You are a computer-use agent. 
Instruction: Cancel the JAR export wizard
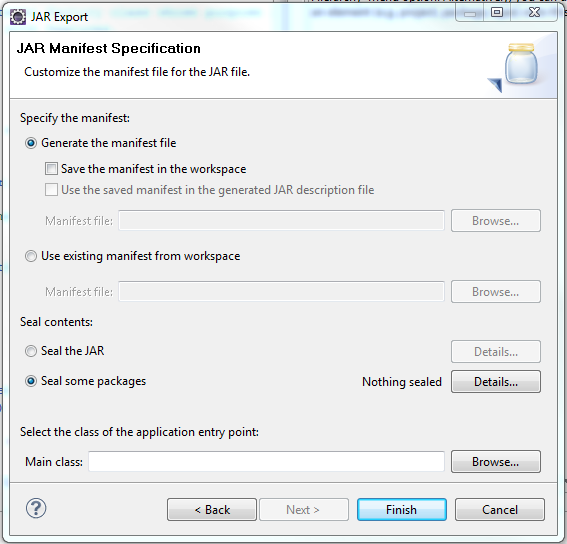pyautogui.click(x=500, y=510)
